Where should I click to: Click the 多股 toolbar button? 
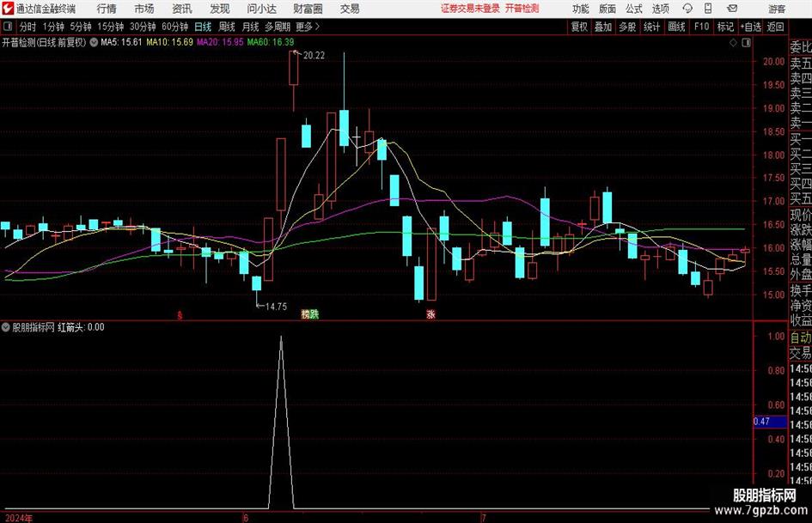(x=627, y=27)
